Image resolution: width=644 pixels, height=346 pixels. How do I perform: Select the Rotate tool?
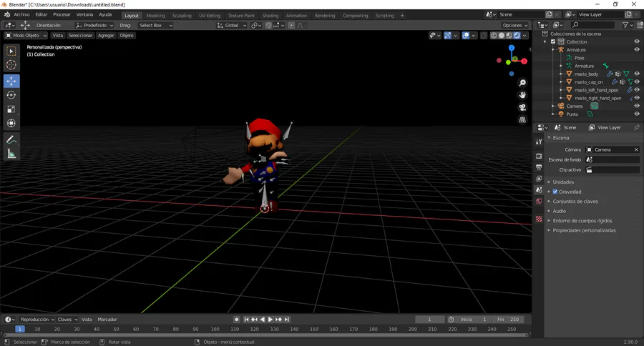click(x=11, y=95)
